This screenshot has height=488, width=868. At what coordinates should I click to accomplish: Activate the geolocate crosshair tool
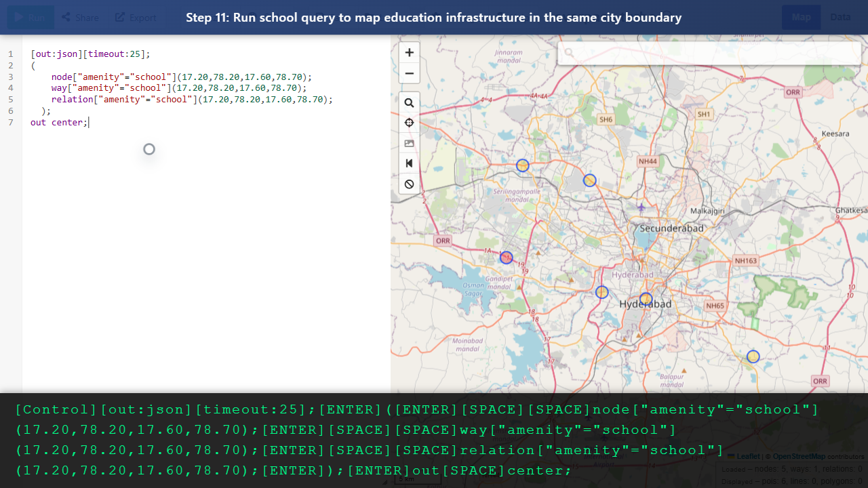409,123
